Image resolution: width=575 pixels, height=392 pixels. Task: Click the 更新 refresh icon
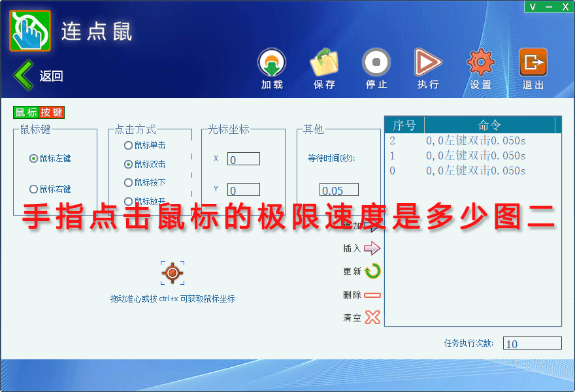[373, 271]
